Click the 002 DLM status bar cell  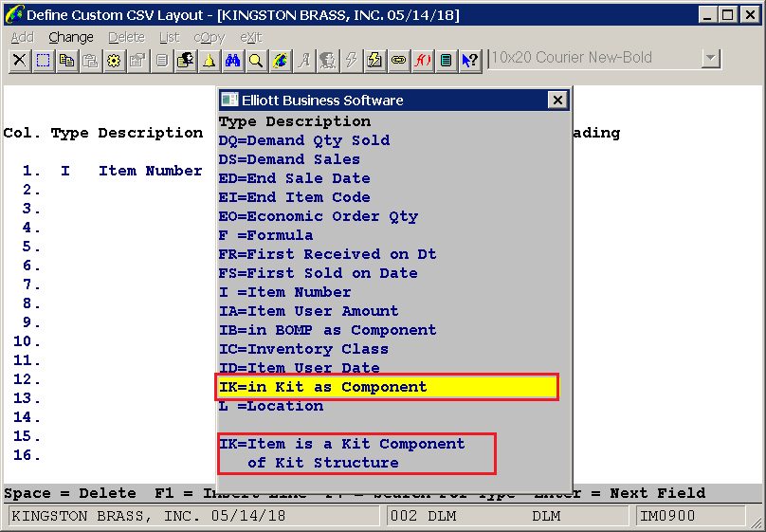coord(508,517)
